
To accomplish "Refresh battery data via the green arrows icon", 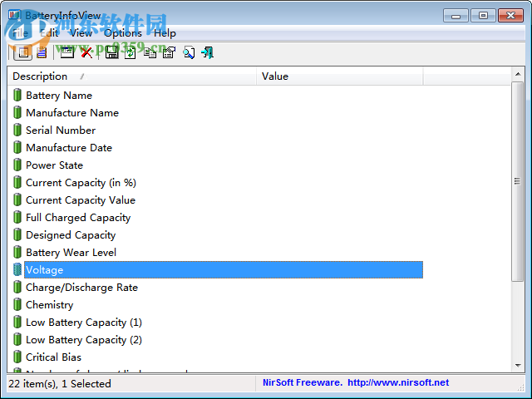I will tap(131, 52).
